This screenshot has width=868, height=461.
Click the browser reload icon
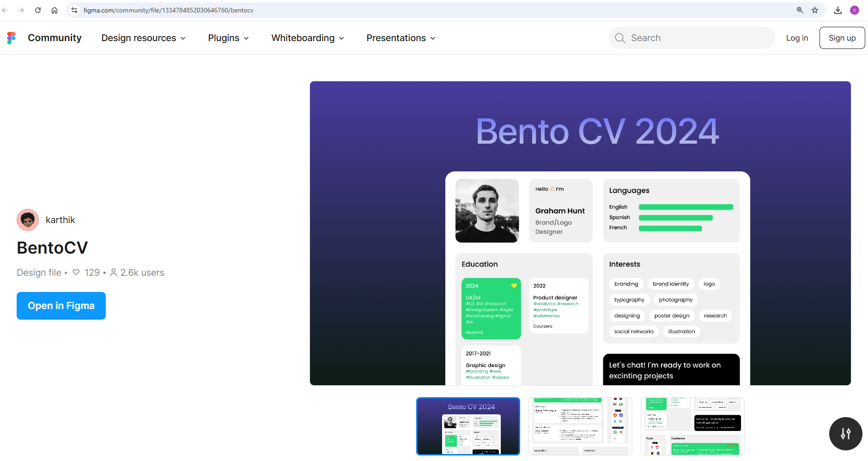[x=38, y=10]
